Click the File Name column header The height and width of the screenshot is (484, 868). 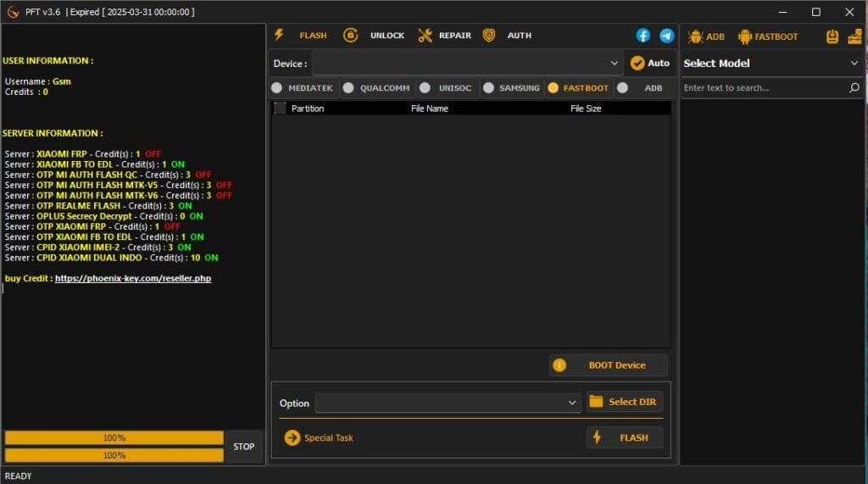click(x=430, y=108)
